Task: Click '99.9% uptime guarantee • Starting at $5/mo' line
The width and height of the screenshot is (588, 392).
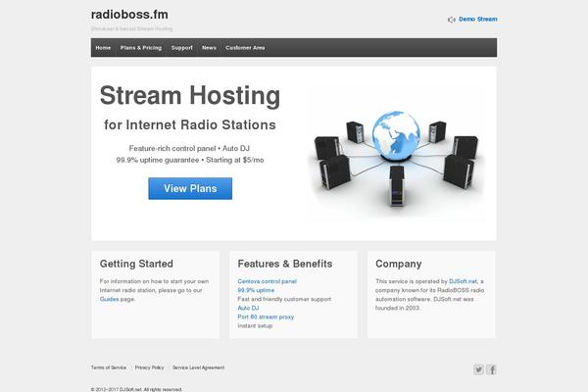Action: tap(190, 160)
